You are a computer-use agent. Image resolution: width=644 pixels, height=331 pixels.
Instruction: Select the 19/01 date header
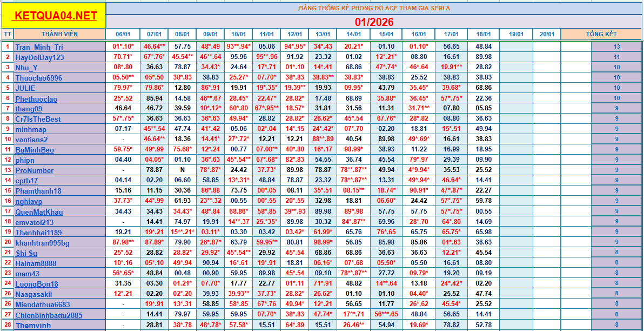516,35
